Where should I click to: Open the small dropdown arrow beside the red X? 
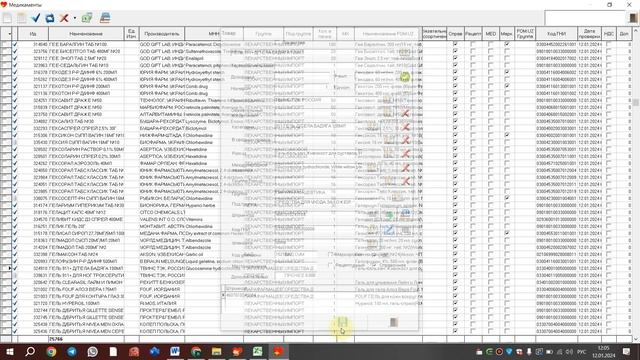(x=75, y=18)
